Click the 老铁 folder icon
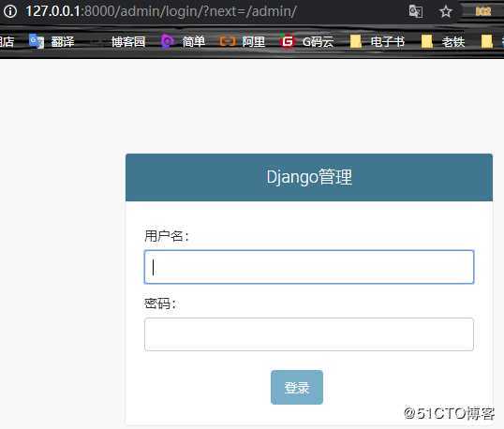This screenshot has height=429, width=504. 427,41
